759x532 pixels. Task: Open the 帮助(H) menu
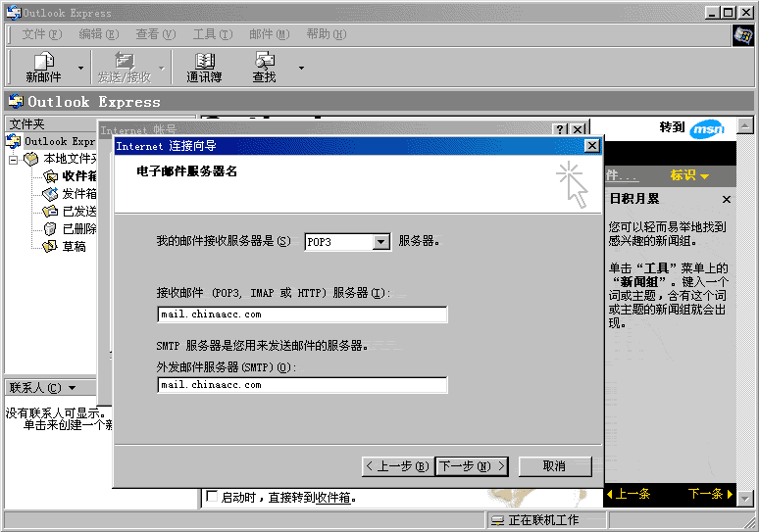(x=327, y=34)
